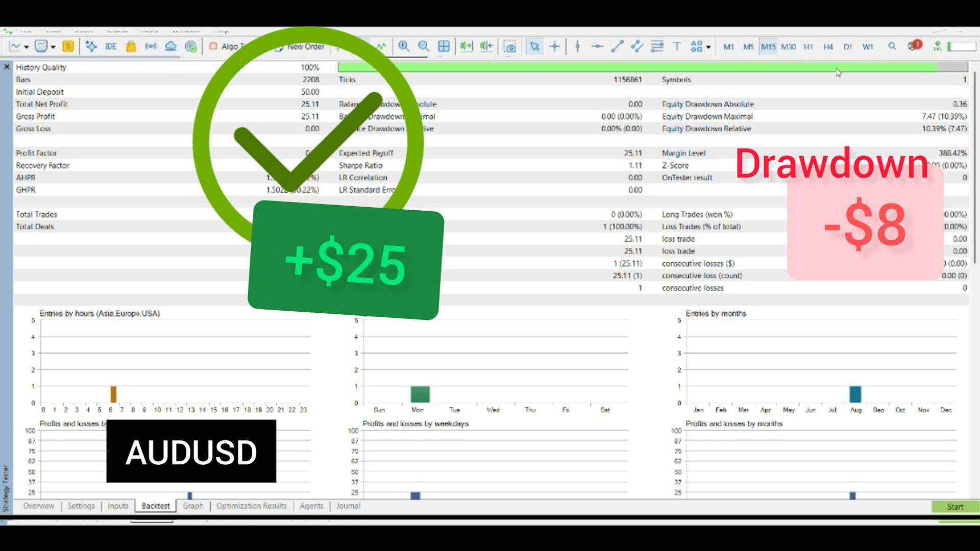Open the Settings tab
Viewport: 980px width, 551px height.
[x=81, y=506]
